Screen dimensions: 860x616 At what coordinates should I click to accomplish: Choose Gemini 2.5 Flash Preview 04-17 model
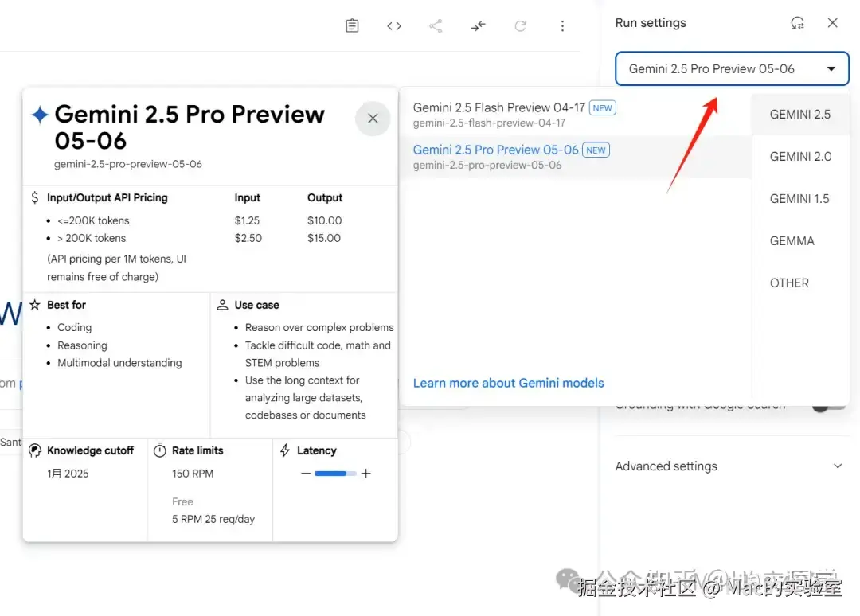pos(576,115)
